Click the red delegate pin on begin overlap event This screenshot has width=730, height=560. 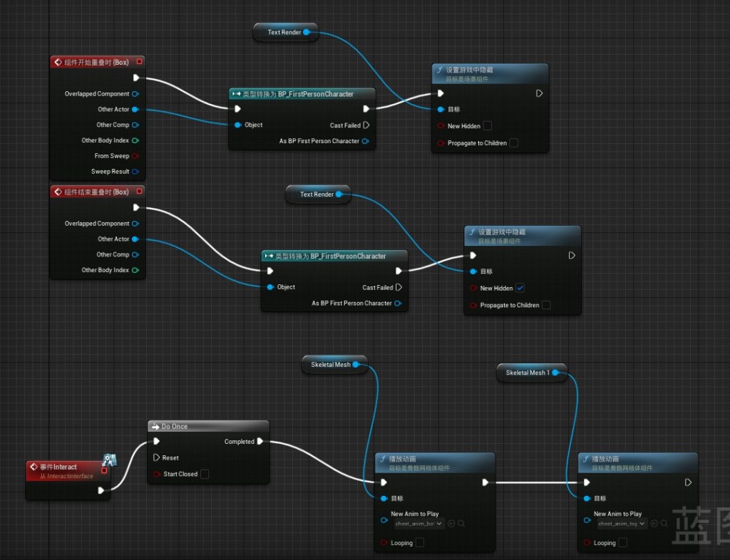click(x=139, y=62)
